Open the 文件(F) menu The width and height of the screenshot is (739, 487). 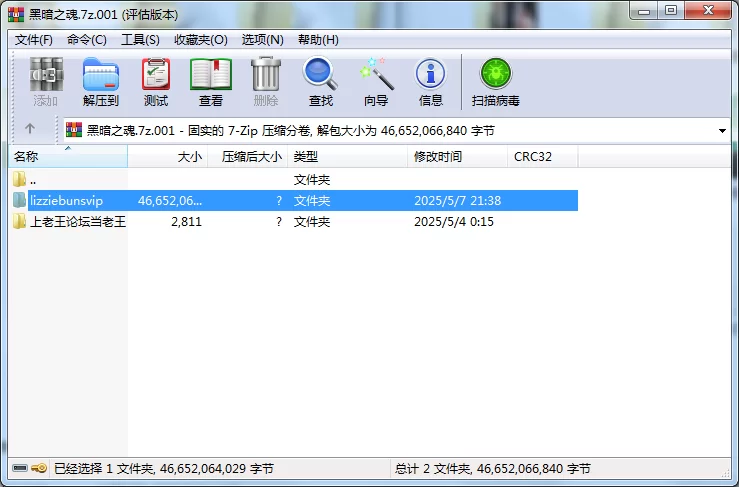33,40
